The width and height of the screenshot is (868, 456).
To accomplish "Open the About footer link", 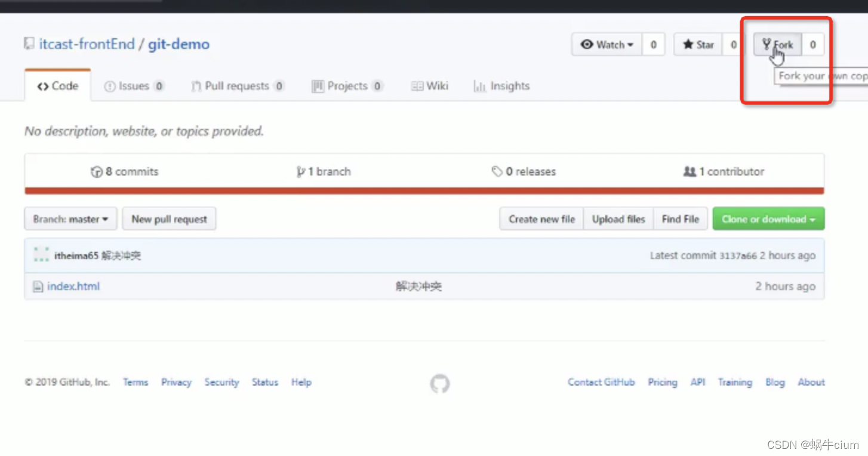I will click(811, 383).
